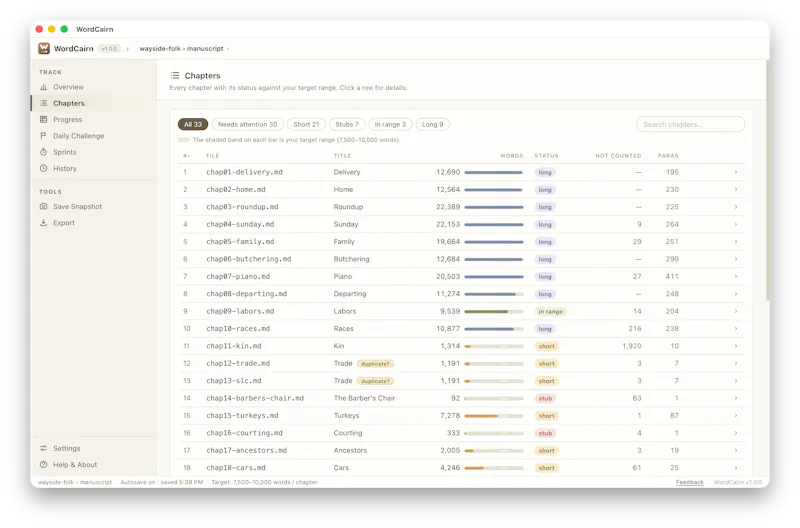Image resolution: width=800 pixels, height=528 pixels.
Task: Click file name chap08-departing.md
Action: [x=246, y=294]
